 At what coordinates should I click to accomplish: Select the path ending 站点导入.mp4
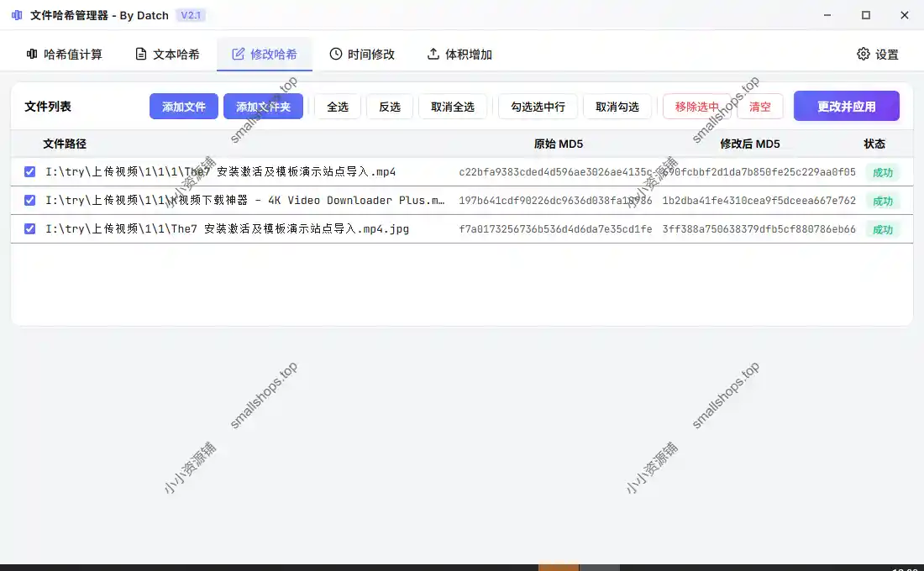pyautogui.click(x=220, y=171)
